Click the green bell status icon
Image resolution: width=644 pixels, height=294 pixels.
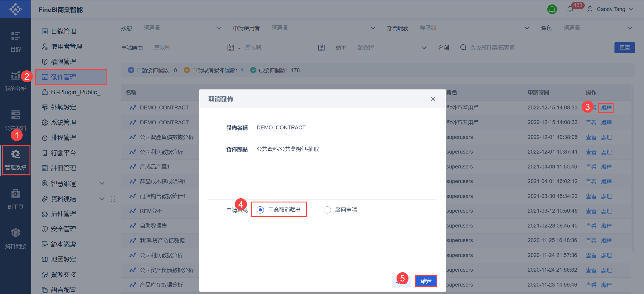552,9
